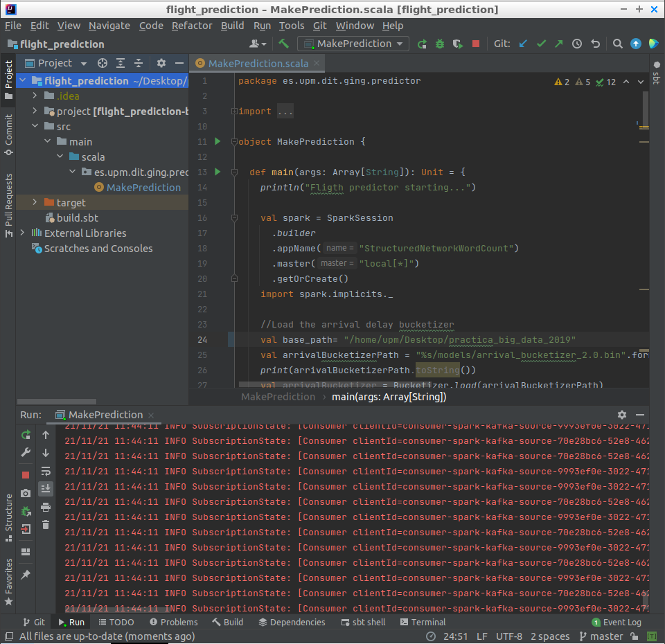The height and width of the screenshot is (644, 665).
Task: Stop process in Run panel sidebar
Action: [x=26, y=475]
